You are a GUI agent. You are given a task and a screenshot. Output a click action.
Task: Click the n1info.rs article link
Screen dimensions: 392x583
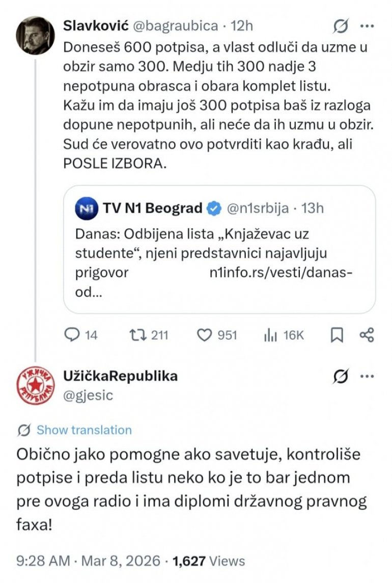[x=281, y=272]
